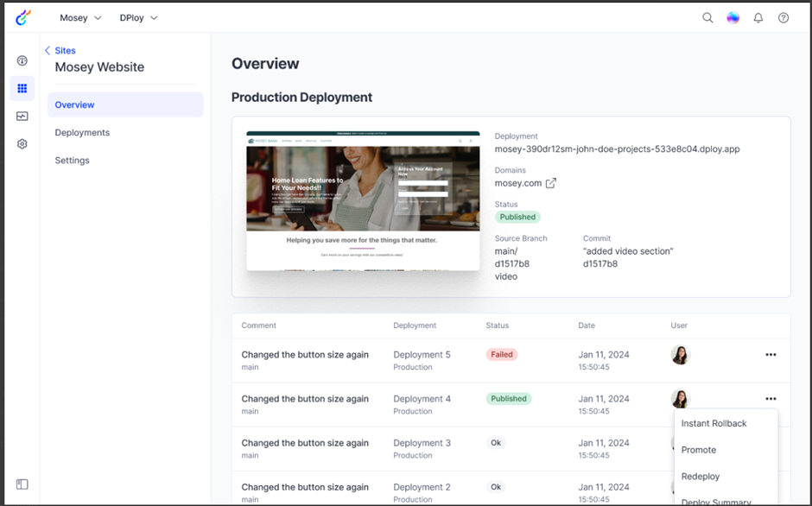The height and width of the screenshot is (506, 812).
Task: Open the monitoring chart icon in sidebar
Action: tap(22, 117)
